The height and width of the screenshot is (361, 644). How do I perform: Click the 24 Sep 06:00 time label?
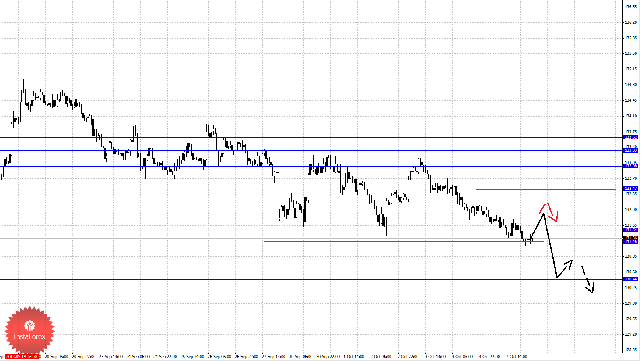(138, 357)
